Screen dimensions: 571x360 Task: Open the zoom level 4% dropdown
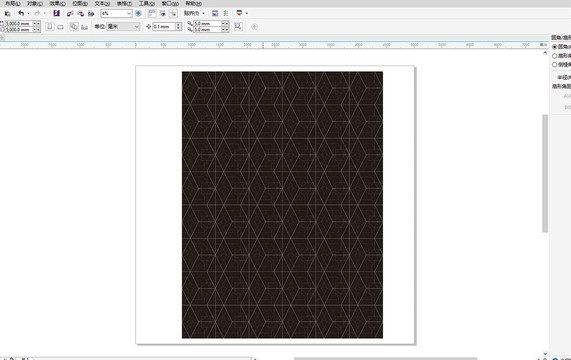(x=116, y=13)
